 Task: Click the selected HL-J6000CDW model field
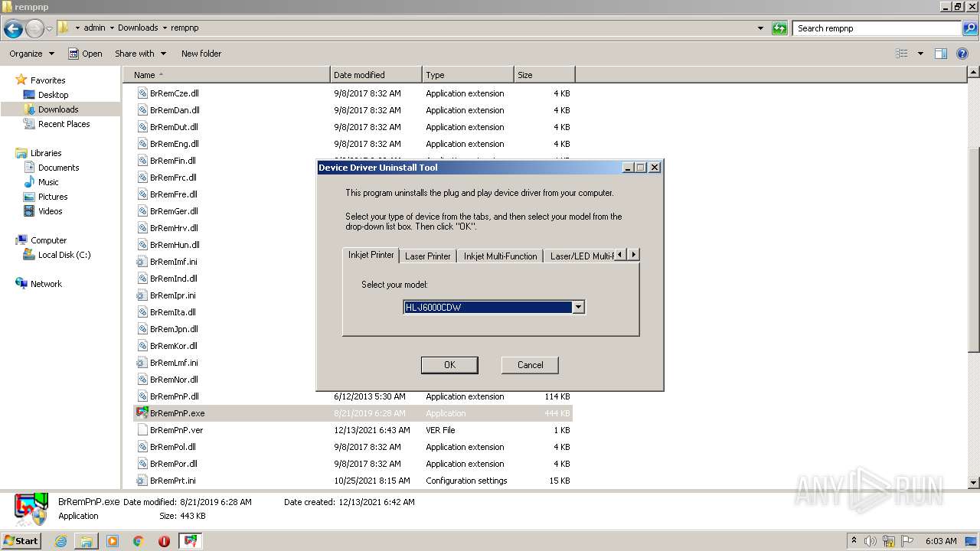pyautogui.click(x=488, y=308)
